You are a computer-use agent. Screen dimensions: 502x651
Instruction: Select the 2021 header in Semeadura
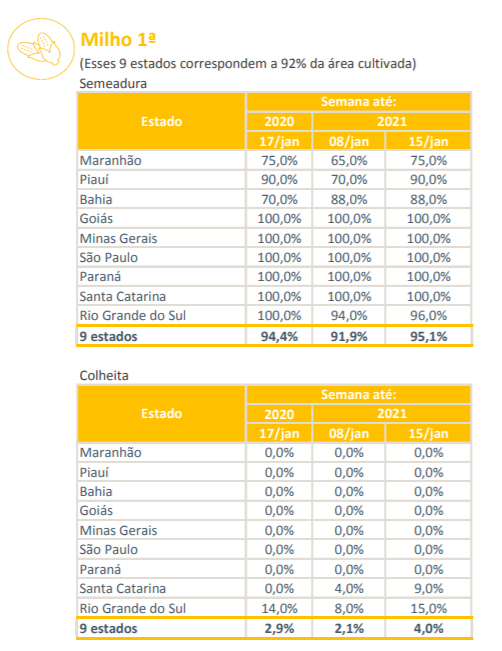click(x=392, y=121)
